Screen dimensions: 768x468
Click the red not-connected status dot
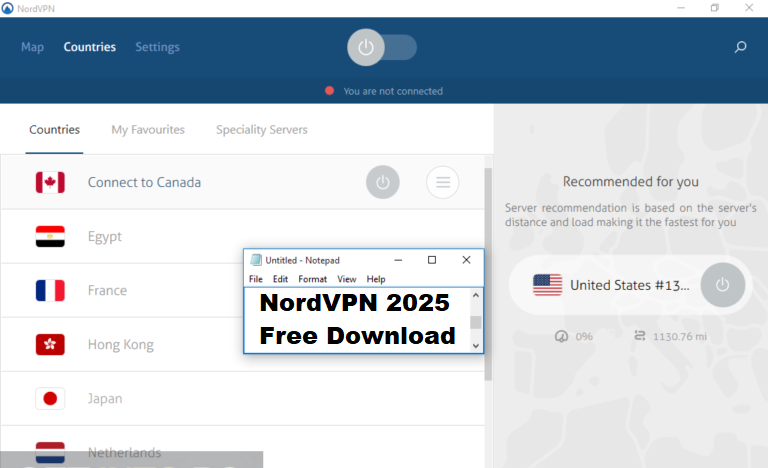[329, 91]
